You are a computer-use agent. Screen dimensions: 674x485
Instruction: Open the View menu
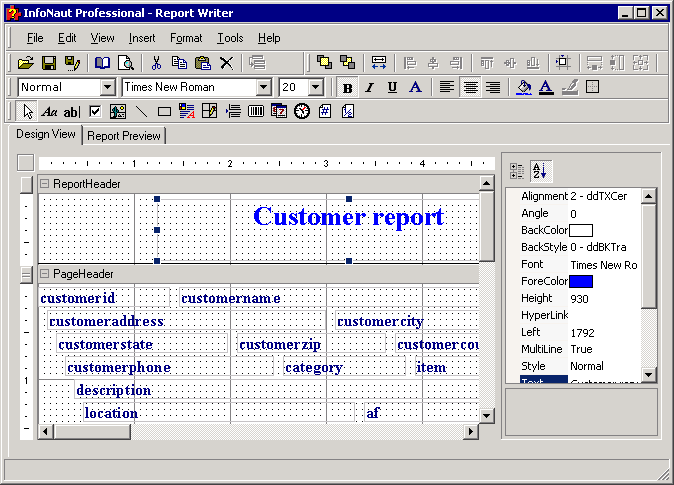coord(102,38)
